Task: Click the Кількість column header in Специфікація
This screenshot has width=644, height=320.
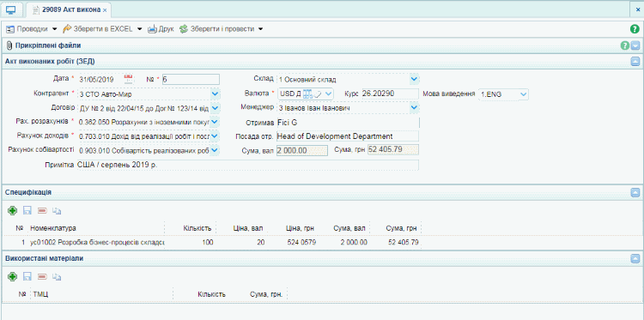Action: click(197, 228)
